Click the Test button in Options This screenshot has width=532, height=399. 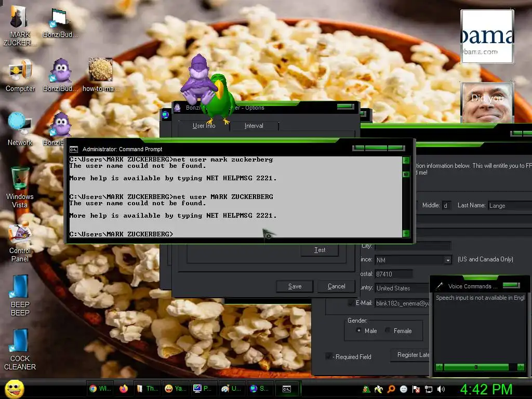click(320, 250)
